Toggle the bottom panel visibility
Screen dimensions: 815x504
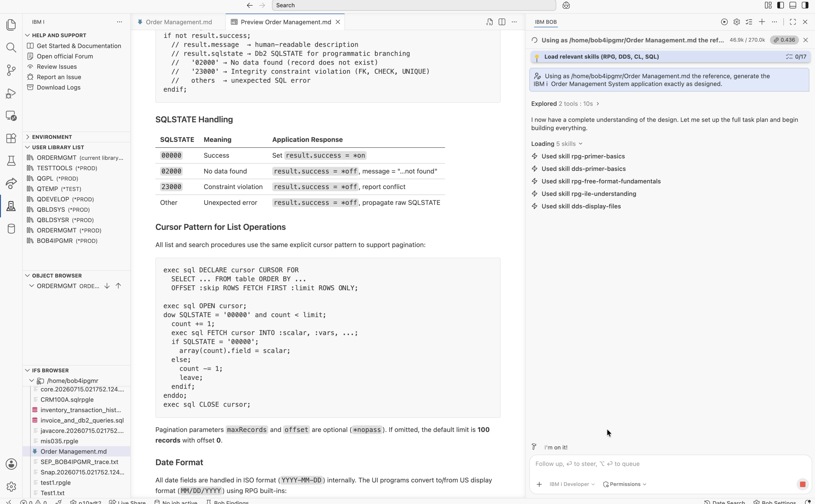point(793,5)
